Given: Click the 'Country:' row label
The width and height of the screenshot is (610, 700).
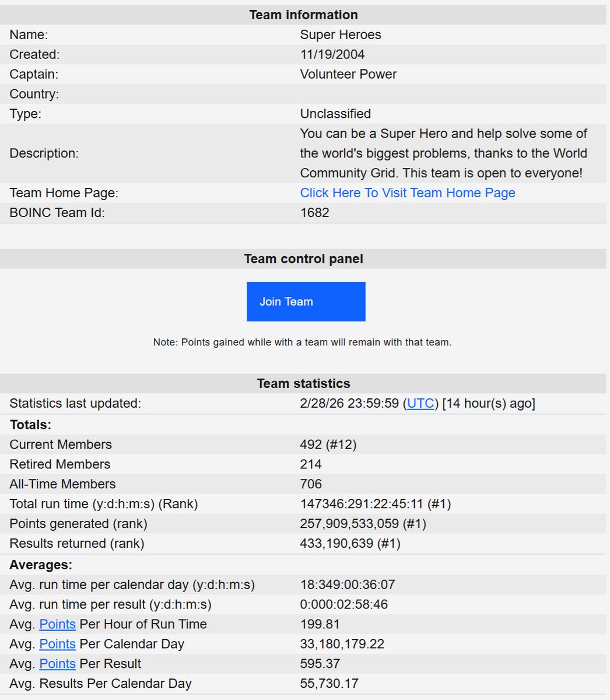Looking at the screenshot, I should click(x=34, y=94).
